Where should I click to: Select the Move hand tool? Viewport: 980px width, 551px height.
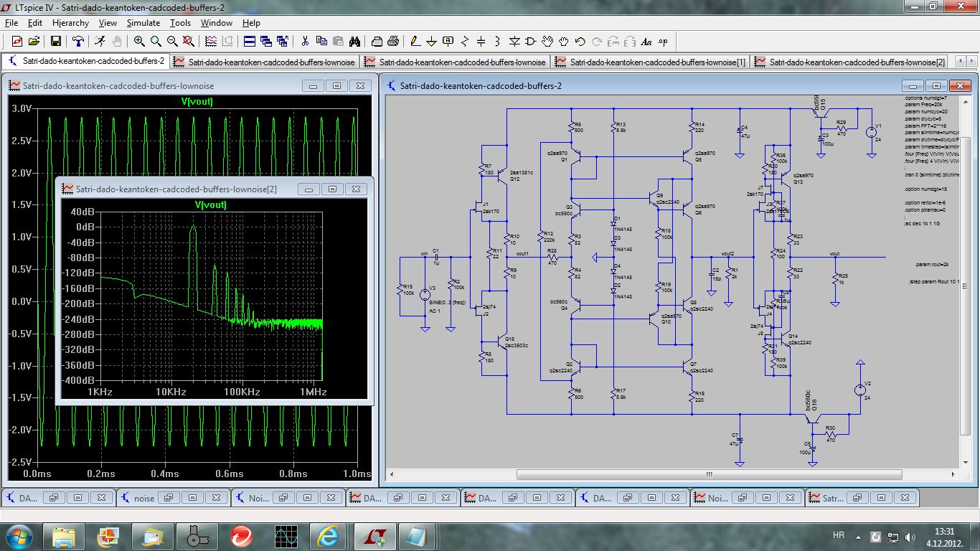(547, 41)
